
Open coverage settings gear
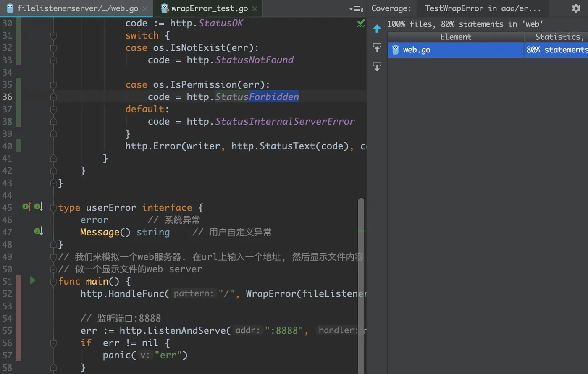[x=576, y=8]
